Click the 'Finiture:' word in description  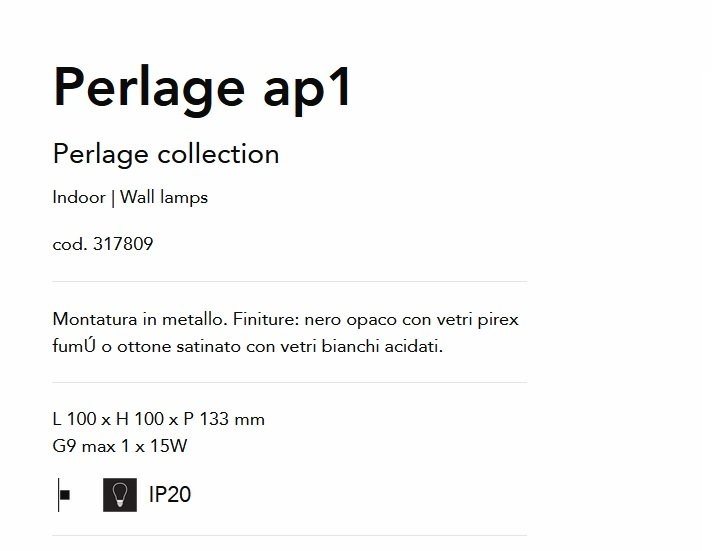[x=266, y=319]
